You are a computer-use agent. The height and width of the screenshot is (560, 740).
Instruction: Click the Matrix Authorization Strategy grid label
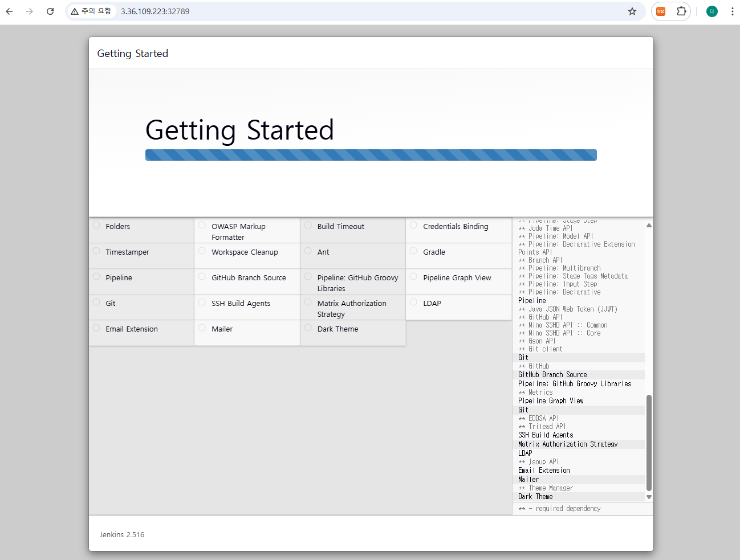[x=352, y=308]
